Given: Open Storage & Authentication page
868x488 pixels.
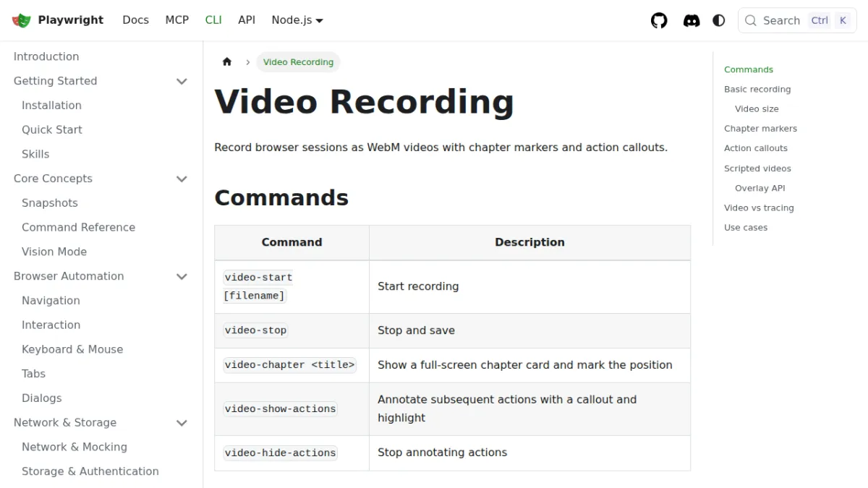Looking at the screenshot, I should tap(90, 471).
